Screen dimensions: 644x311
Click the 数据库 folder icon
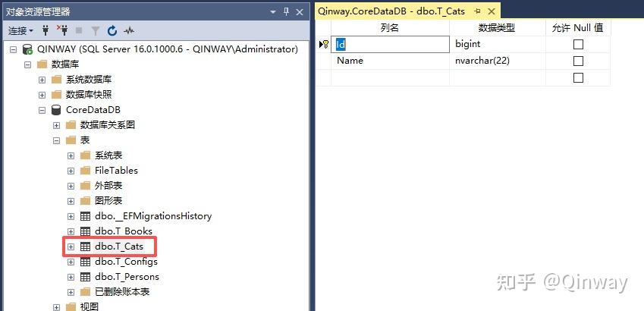(42, 64)
